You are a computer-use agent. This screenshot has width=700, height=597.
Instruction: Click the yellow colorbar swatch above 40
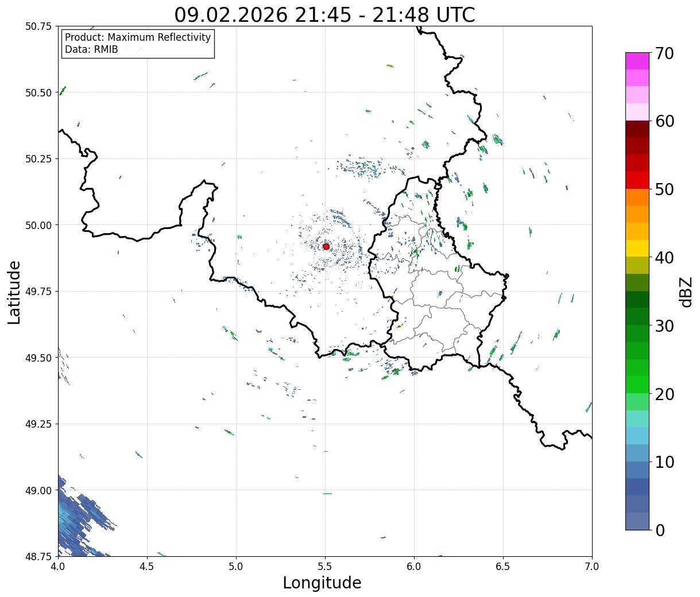point(637,248)
